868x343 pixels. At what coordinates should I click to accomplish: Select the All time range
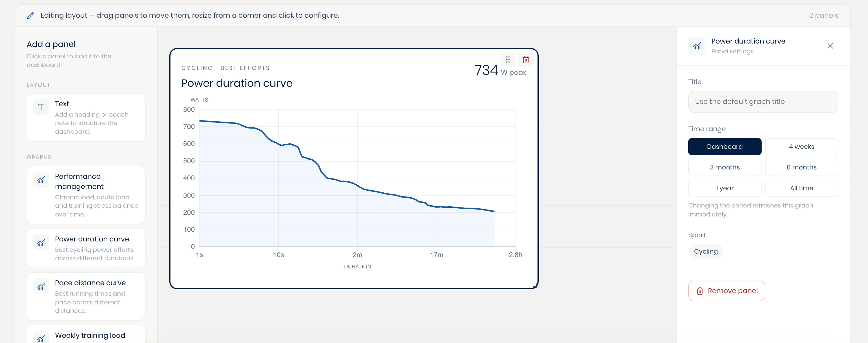[x=802, y=188]
